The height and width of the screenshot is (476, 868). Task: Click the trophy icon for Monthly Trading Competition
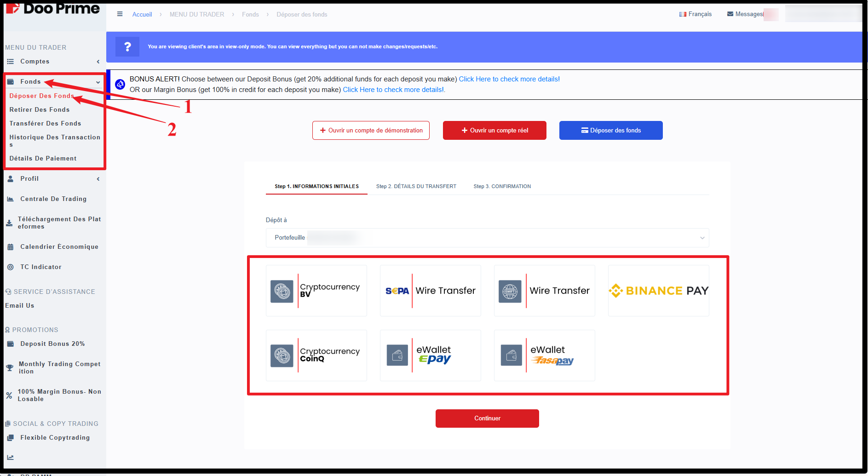click(10, 368)
